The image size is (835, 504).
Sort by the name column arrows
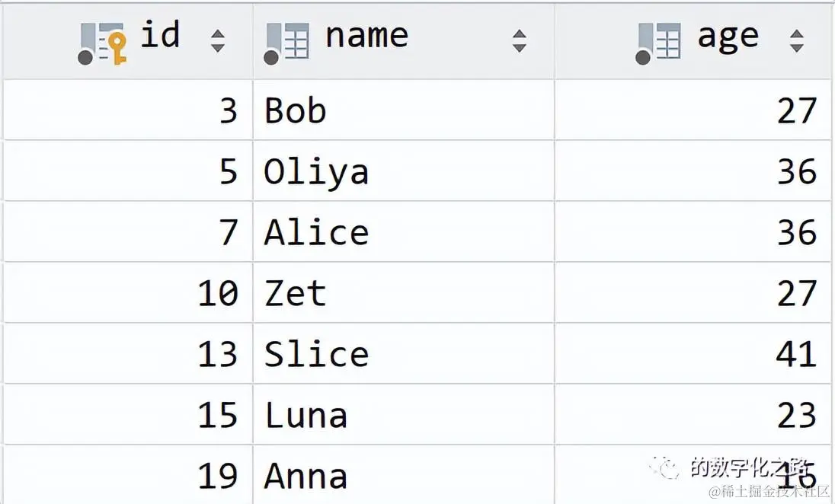[x=520, y=41]
